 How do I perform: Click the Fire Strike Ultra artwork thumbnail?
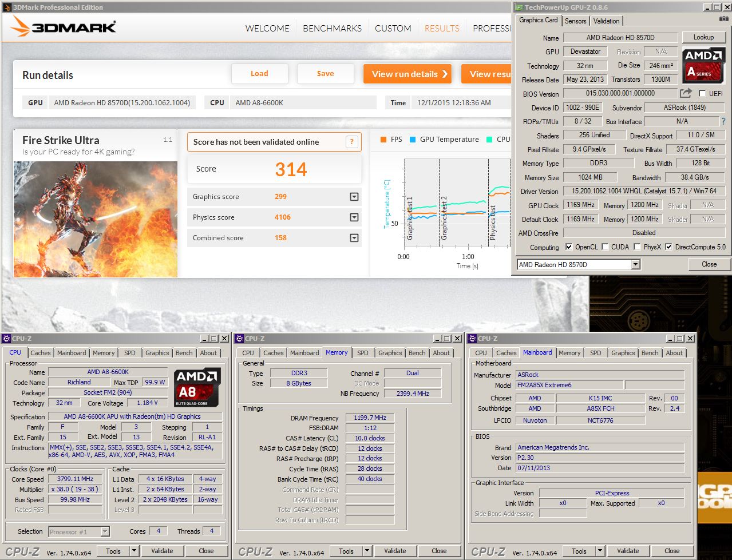(96, 220)
